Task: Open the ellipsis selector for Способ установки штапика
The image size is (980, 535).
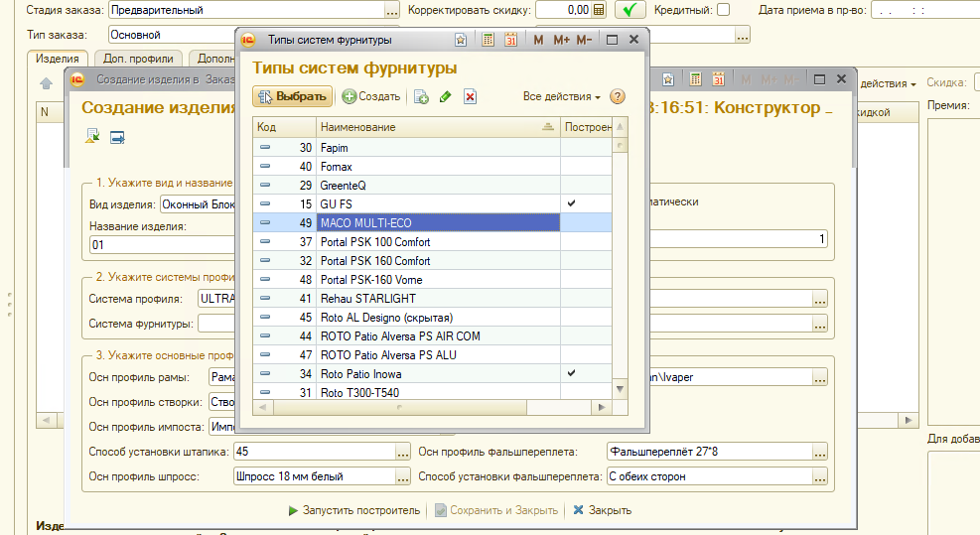Action: pyautogui.click(x=403, y=452)
